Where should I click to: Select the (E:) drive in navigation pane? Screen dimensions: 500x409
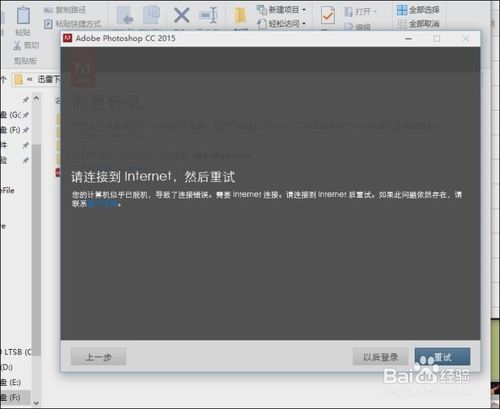[x=10, y=382]
